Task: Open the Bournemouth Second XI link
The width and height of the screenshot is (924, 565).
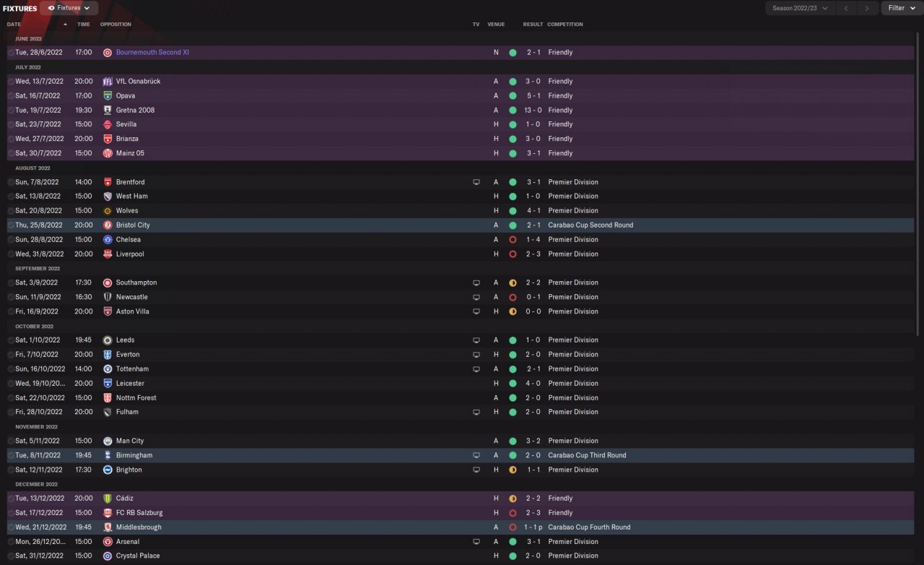Action: pos(152,52)
